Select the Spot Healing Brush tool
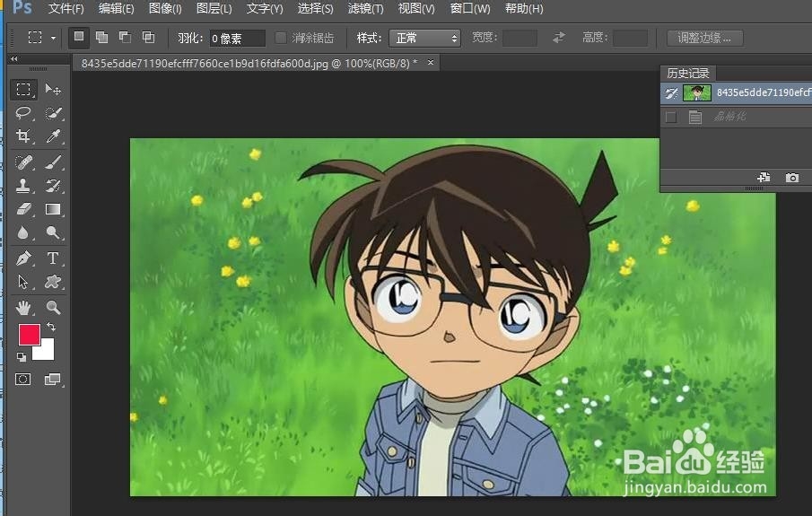The width and height of the screenshot is (812, 516). click(23, 162)
